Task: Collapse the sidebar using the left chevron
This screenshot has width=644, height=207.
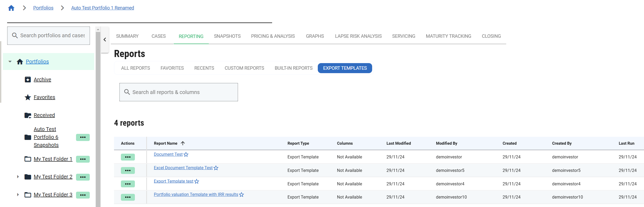Action: point(105,40)
